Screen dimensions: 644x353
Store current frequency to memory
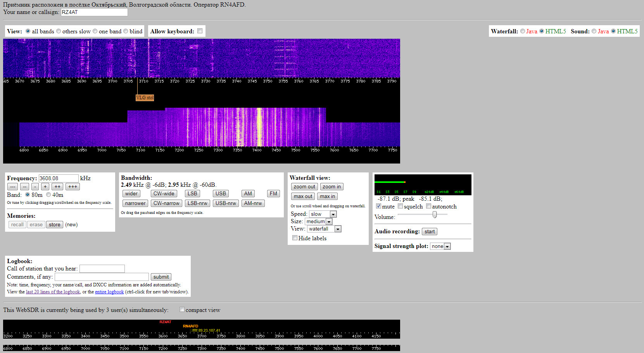(x=55, y=225)
